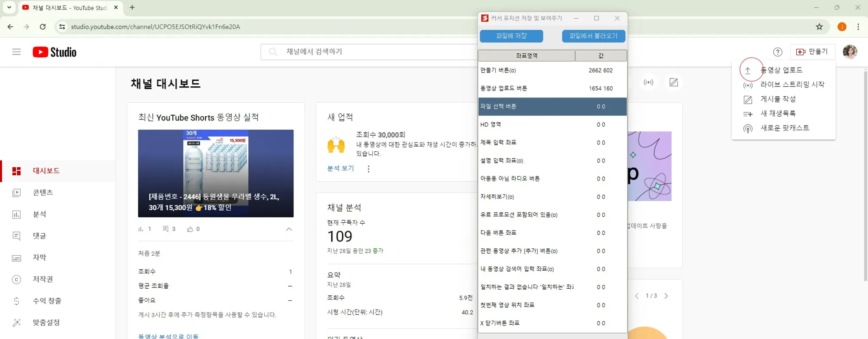Click the 좌표영역 column header
The width and height of the screenshot is (868, 339).
coord(526,55)
